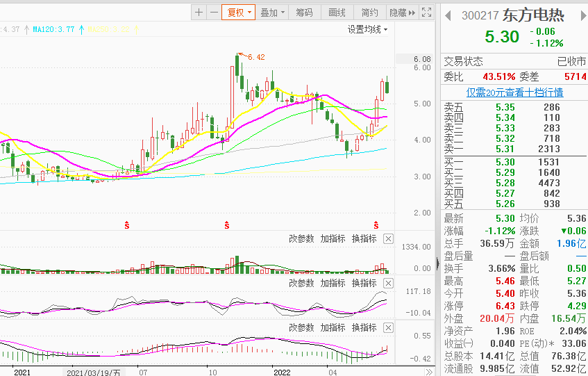
Task: Switch to 简约 simplified view
Action: [369, 13]
